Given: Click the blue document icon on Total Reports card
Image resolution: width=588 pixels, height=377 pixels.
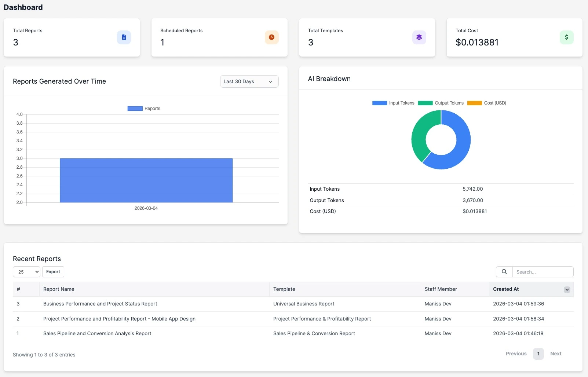Looking at the screenshot, I should click(x=124, y=37).
